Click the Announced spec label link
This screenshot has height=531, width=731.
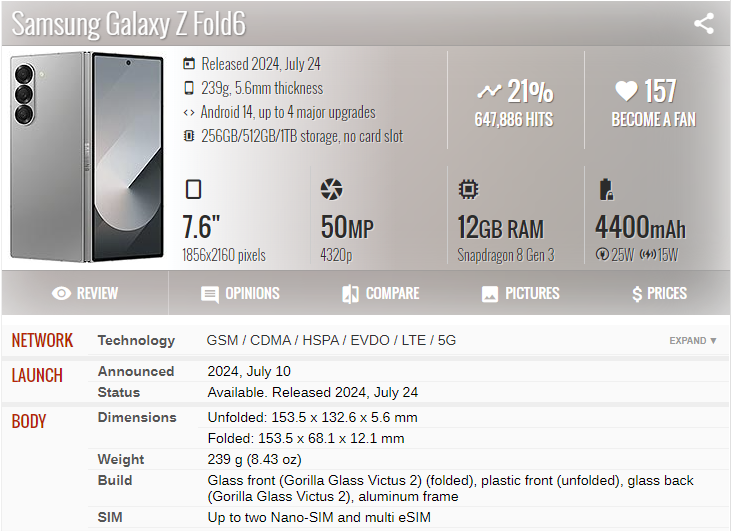(x=136, y=371)
